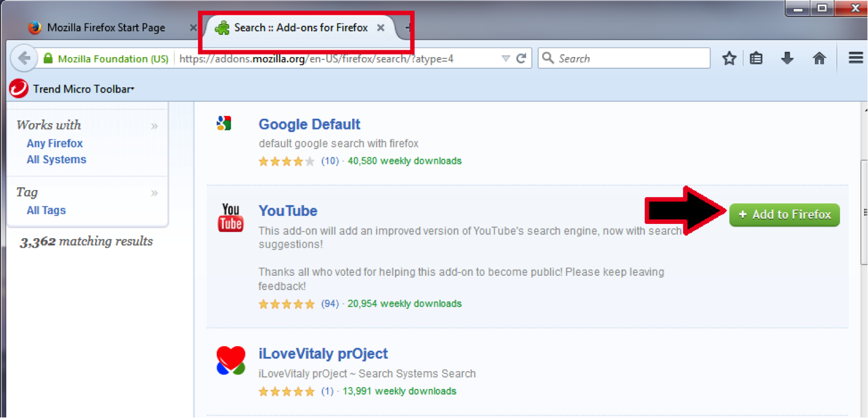Viewport: 868px width, 418px height.
Task: Click the green Add to Firefox button
Action: 784,215
